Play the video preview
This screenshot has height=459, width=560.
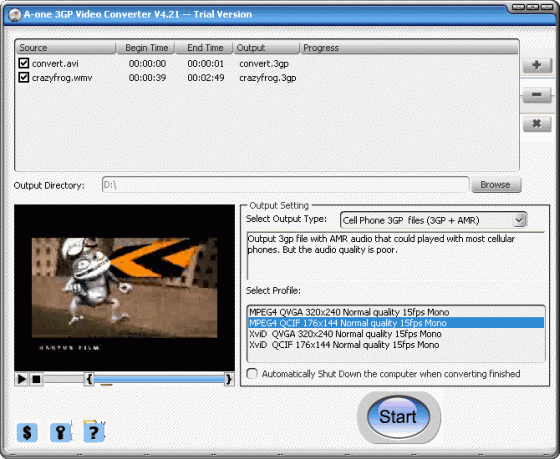pos(21,379)
